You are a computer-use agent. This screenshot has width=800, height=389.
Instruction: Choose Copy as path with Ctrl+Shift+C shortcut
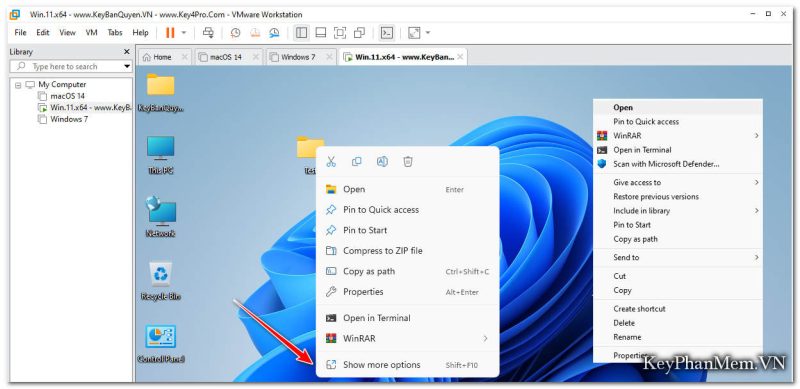(407, 272)
